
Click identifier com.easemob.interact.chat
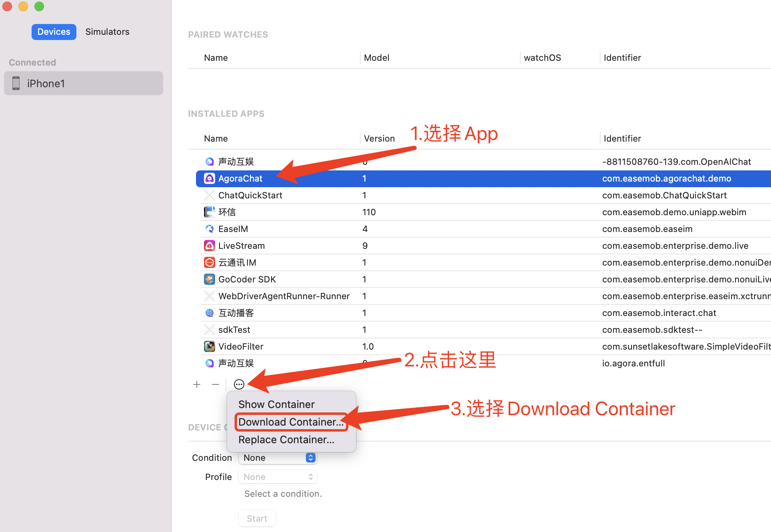659,313
